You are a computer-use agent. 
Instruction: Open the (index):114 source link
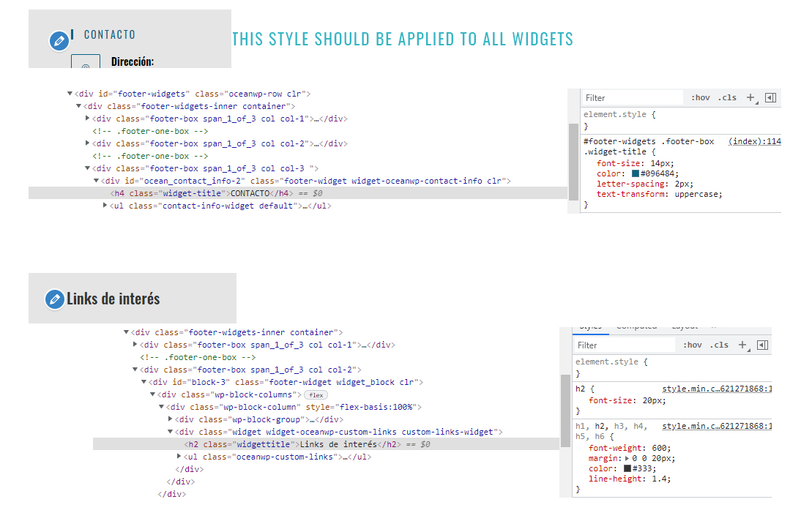pos(754,141)
